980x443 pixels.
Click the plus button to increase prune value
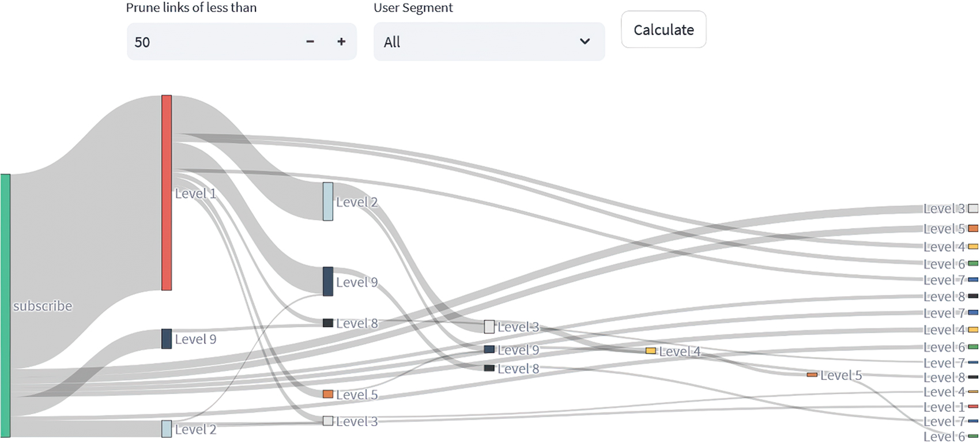pos(341,41)
